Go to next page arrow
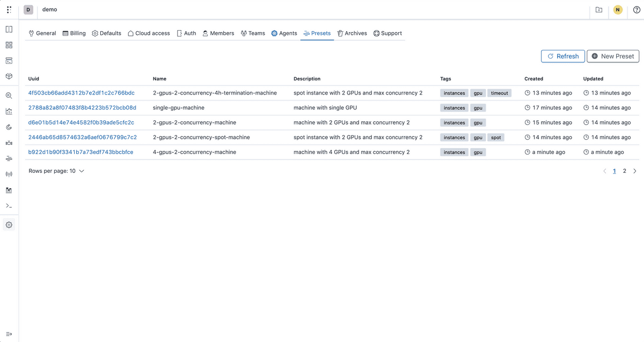 pos(635,171)
